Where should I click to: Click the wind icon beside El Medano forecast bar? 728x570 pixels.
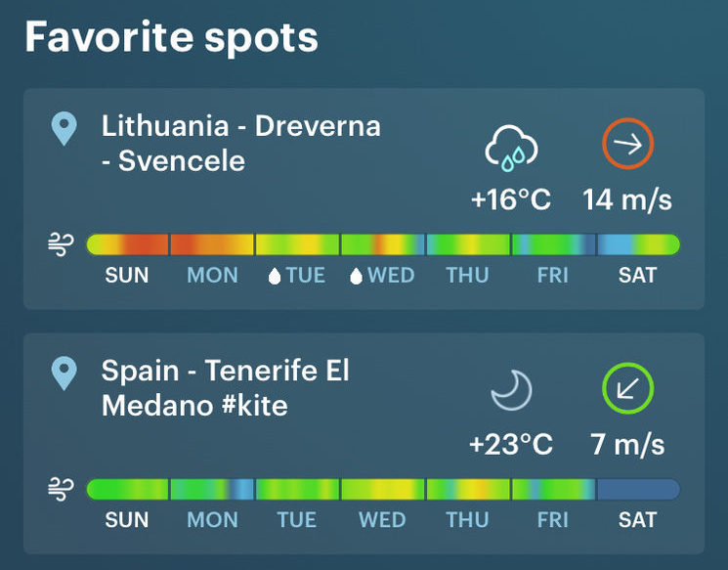61,490
